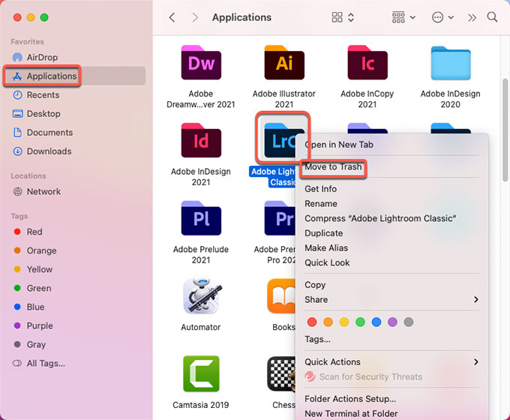510x420 pixels.
Task: Click the Network globe icon
Action: tap(17, 191)
